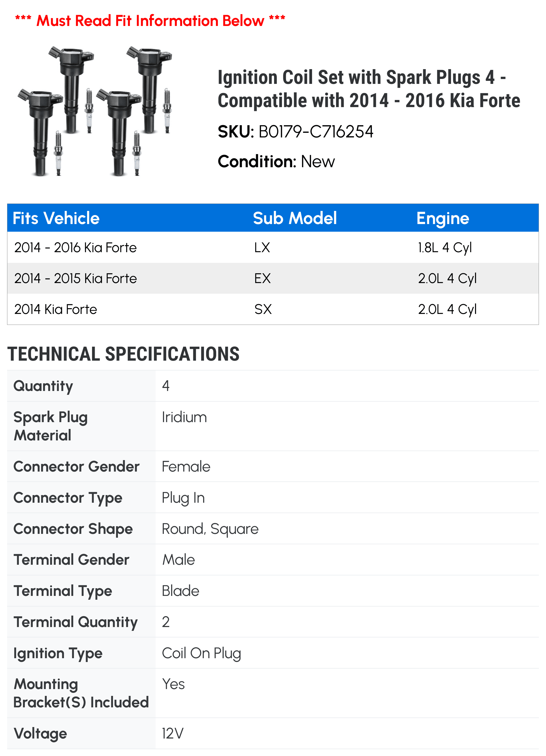Click the red Must Read Fit Information notice
This screenshot has width=546, height=756.
[x=150, y=20]
